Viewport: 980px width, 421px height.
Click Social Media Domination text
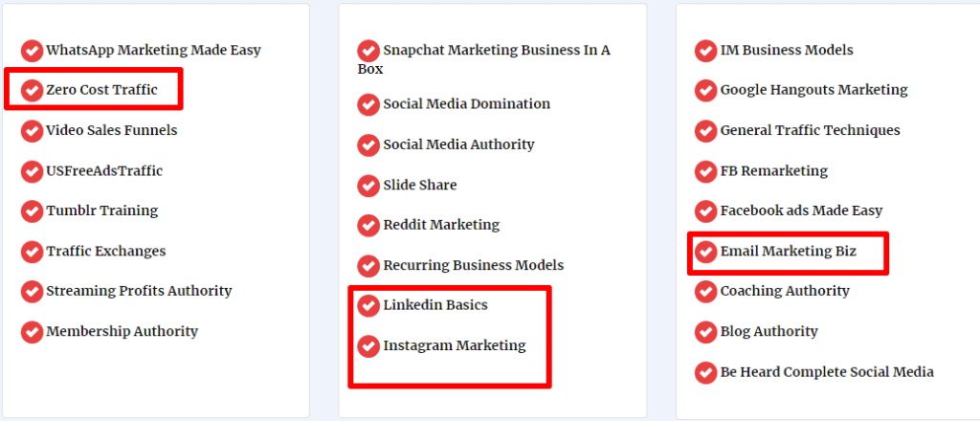tap(467, 103)
